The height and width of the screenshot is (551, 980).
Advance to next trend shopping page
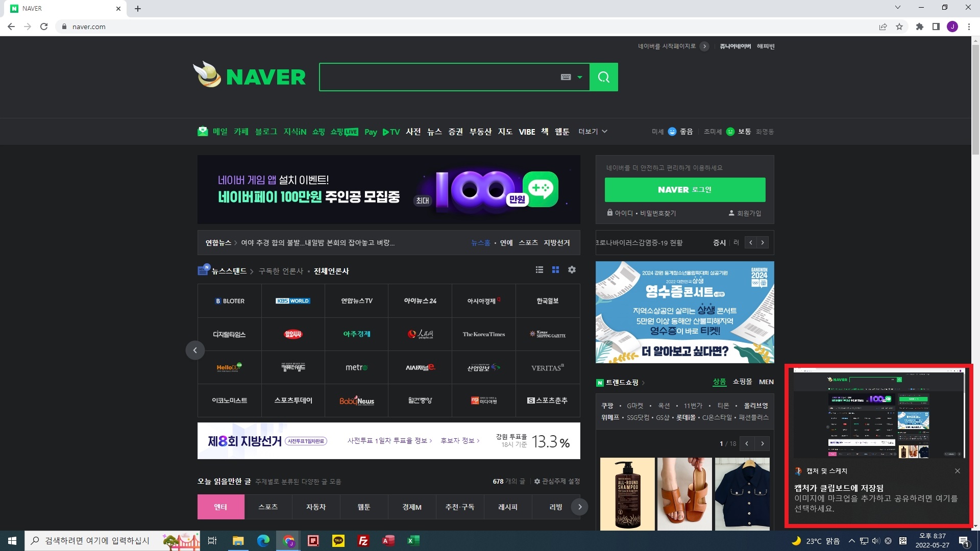pyautogui.click(x=763, y=443)
